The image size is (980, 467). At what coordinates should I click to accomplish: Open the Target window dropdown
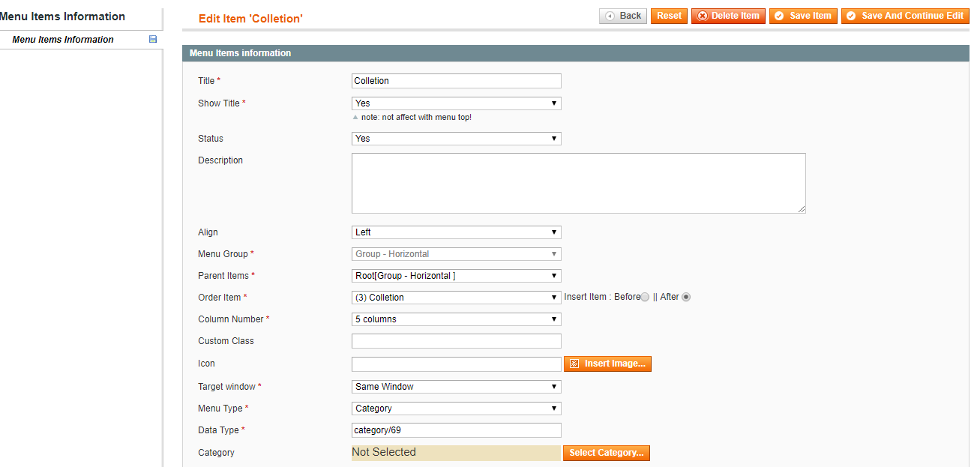point(457,387)
